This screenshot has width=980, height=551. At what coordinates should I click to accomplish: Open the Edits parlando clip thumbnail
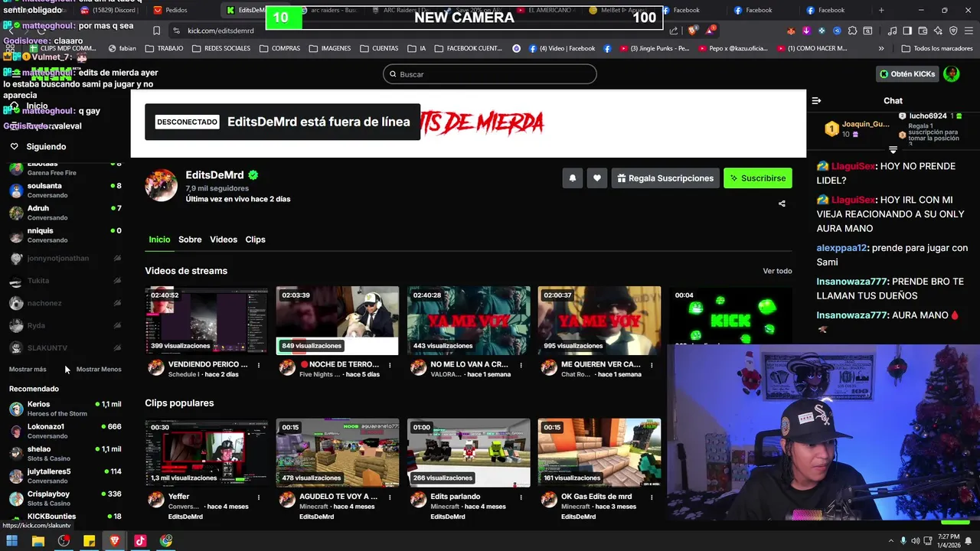469,452
